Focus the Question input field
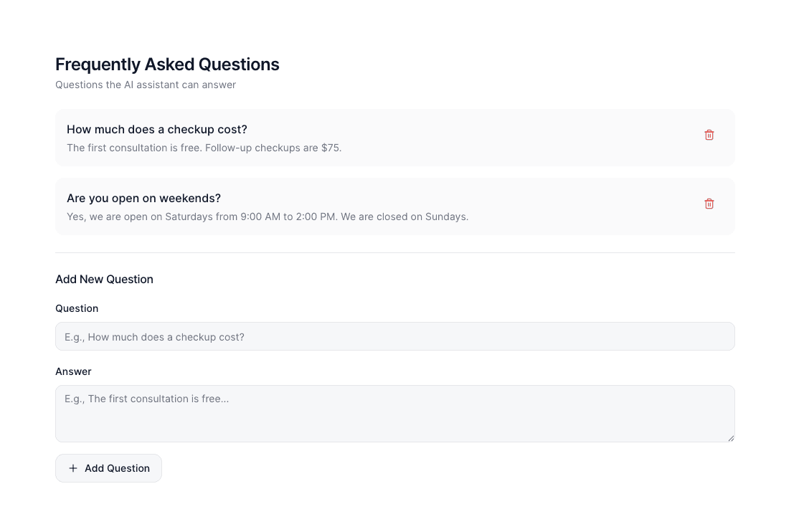The image size is (804, 532). pos(394,336)
